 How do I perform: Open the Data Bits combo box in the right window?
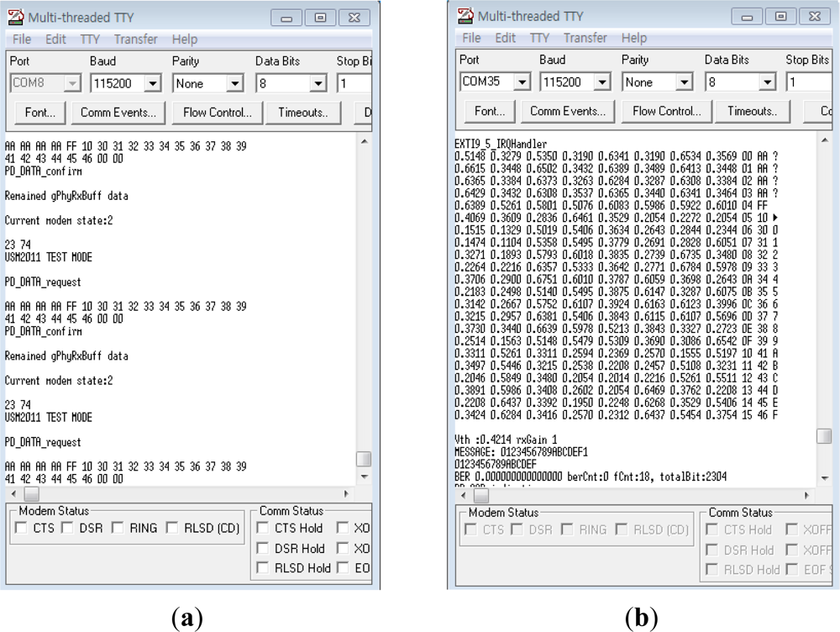click(766, 82)
